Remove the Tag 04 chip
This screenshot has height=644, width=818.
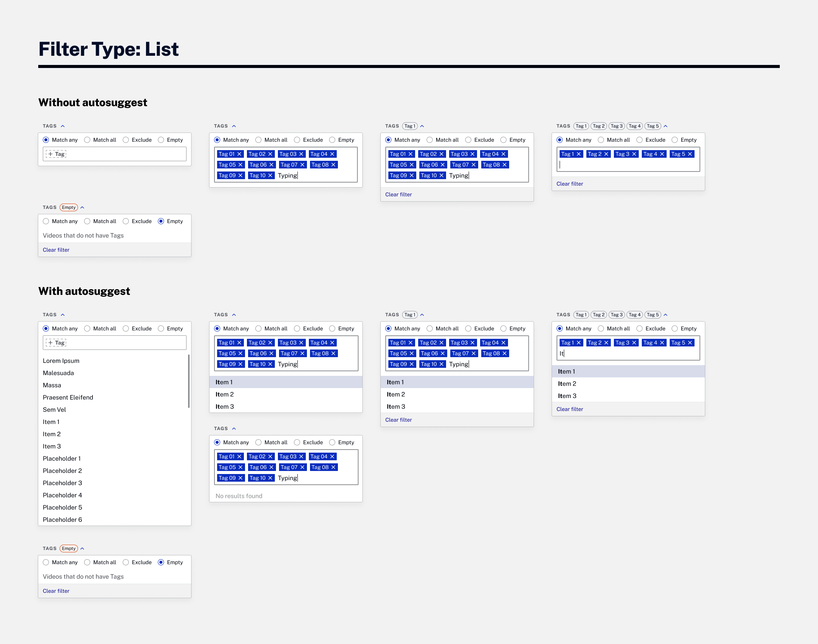(333, 154)
